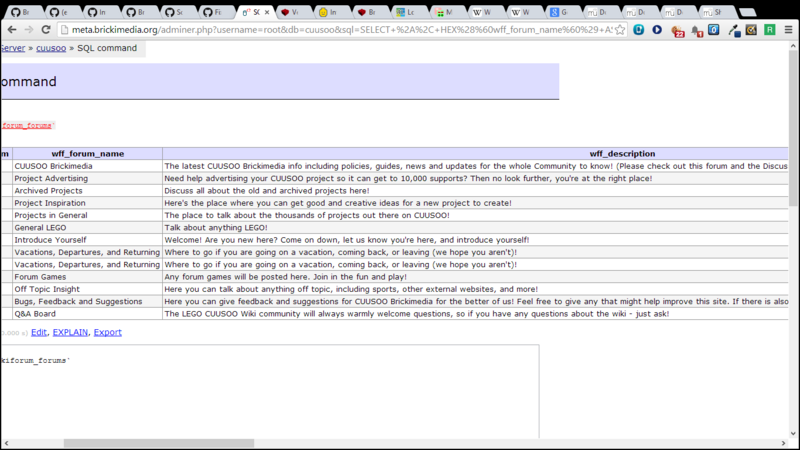This screenshot has height=450, width=800.
Task: Click the EXPLAIN link
Action: [70, 332]
